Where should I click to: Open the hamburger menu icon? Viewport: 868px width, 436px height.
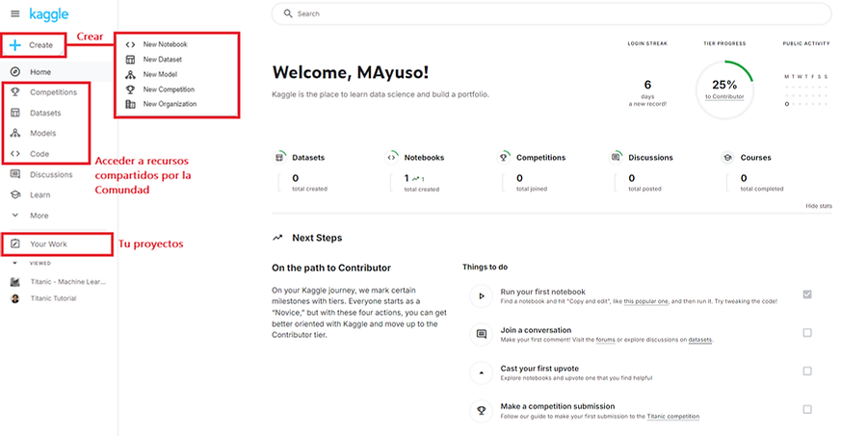[15, 13]
